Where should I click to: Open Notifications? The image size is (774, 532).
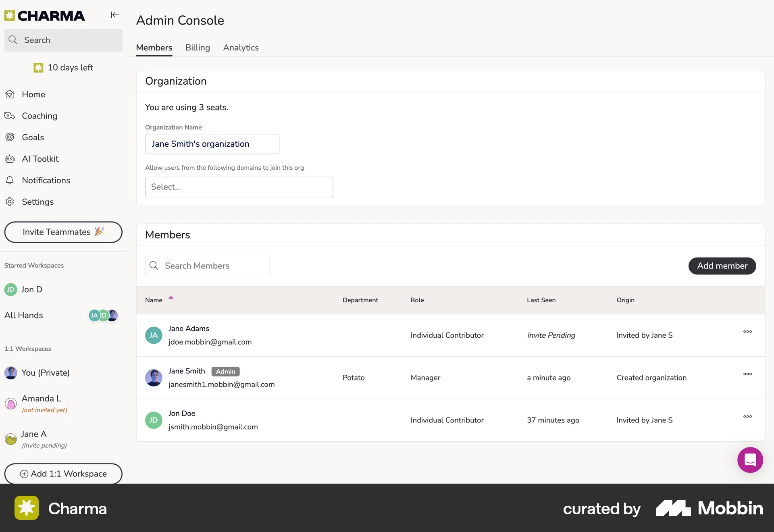(46, 180)
